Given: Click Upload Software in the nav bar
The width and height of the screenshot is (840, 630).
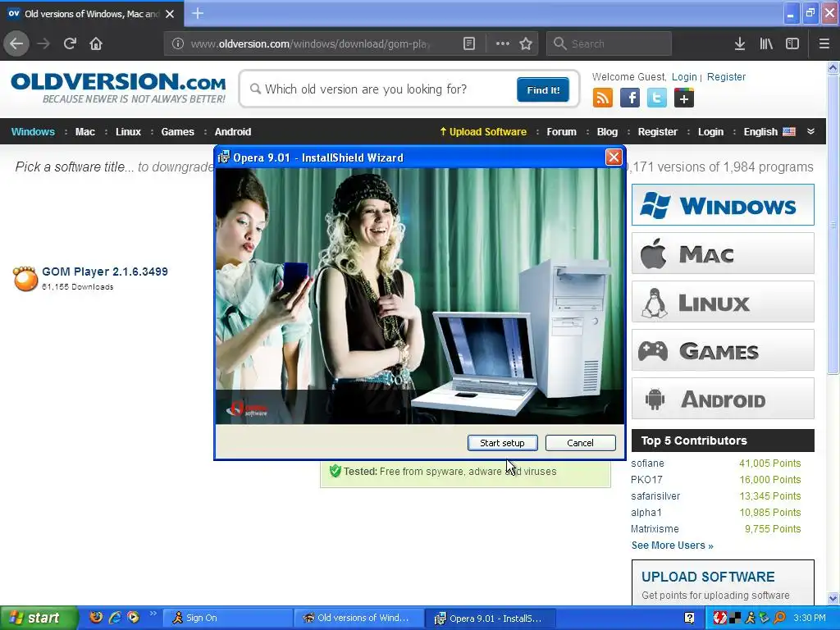Looking at the screenshot, I should coord(483,132).
